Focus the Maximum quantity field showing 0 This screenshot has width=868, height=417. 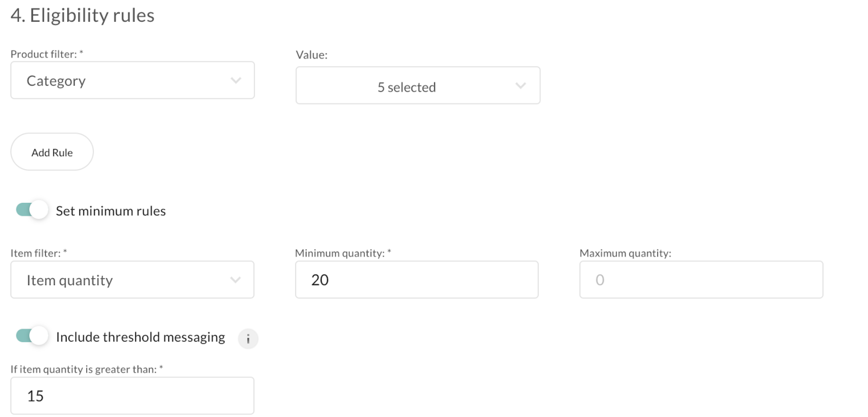[701, 280]
